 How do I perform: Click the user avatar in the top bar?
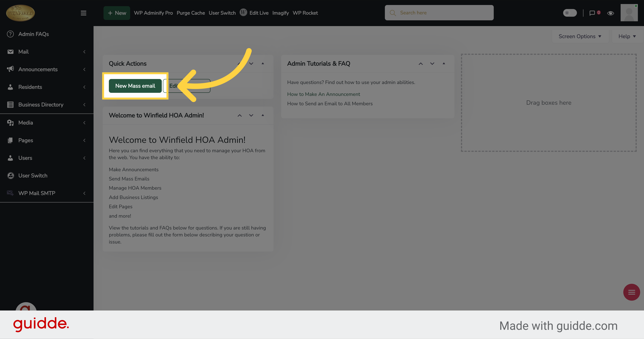[629, 13]
